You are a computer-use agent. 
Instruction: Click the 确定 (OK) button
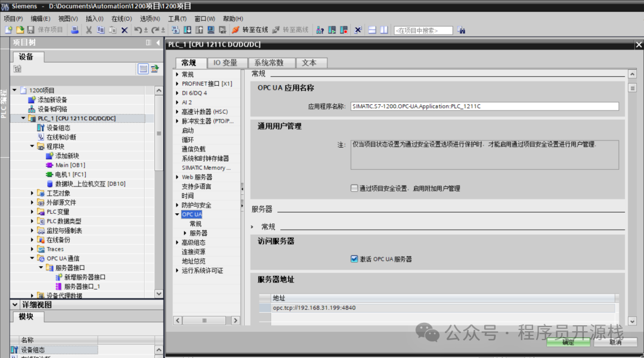(x=568, y=343)
